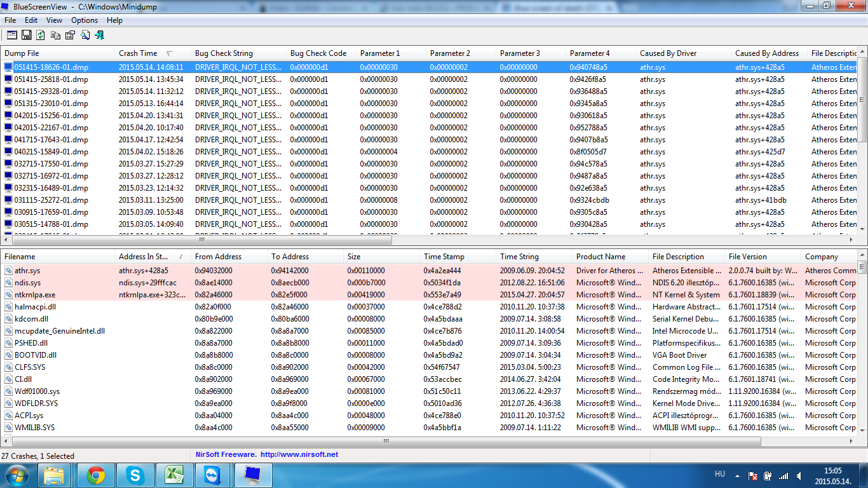This screenshot has height=488, width=868.
Task: Sort by the Caused By Driver column header
Action: [x=684, y=53]
